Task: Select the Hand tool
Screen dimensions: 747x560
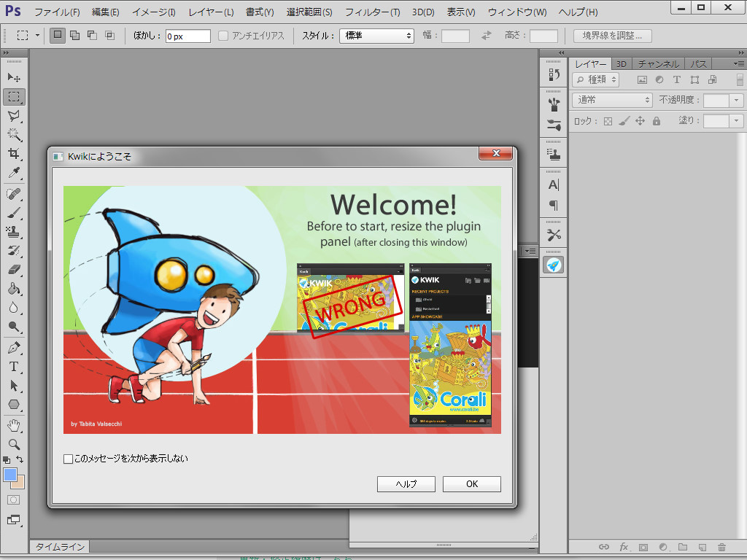Action: tap(14, 425)
